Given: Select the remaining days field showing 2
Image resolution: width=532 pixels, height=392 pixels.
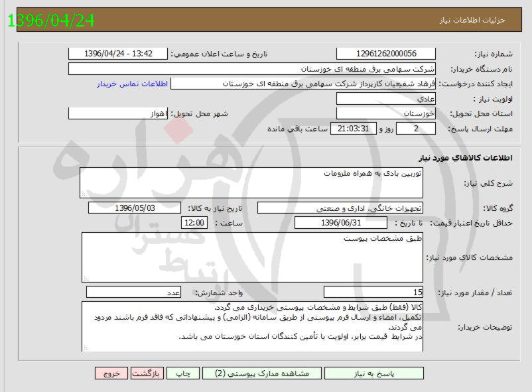Looking at the screenshot, I should coord(416,128).
